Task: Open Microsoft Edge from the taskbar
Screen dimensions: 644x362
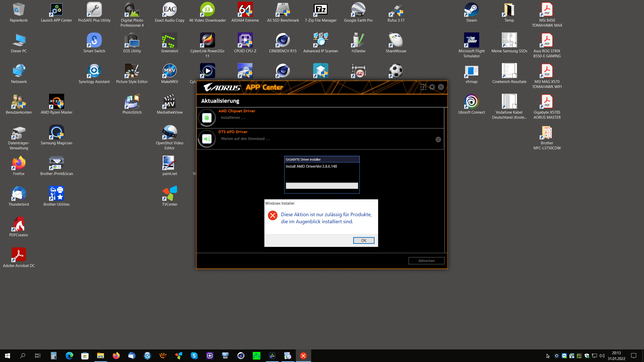Action: (69, 356)
